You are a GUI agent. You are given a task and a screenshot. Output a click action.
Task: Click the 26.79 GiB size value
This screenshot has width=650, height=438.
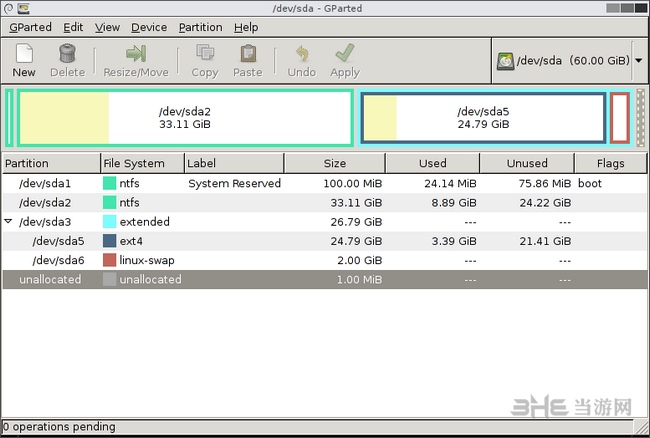coord(356,222)
